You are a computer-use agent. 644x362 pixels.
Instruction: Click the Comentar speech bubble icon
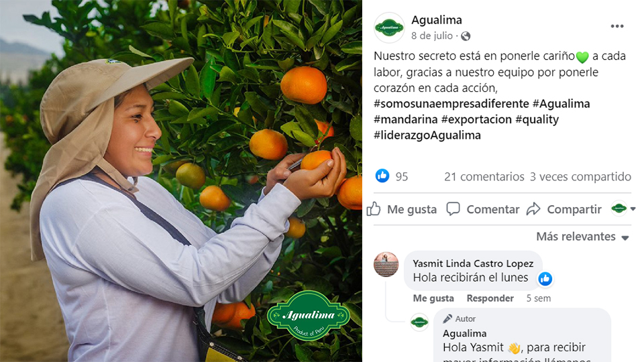[453, 209]
